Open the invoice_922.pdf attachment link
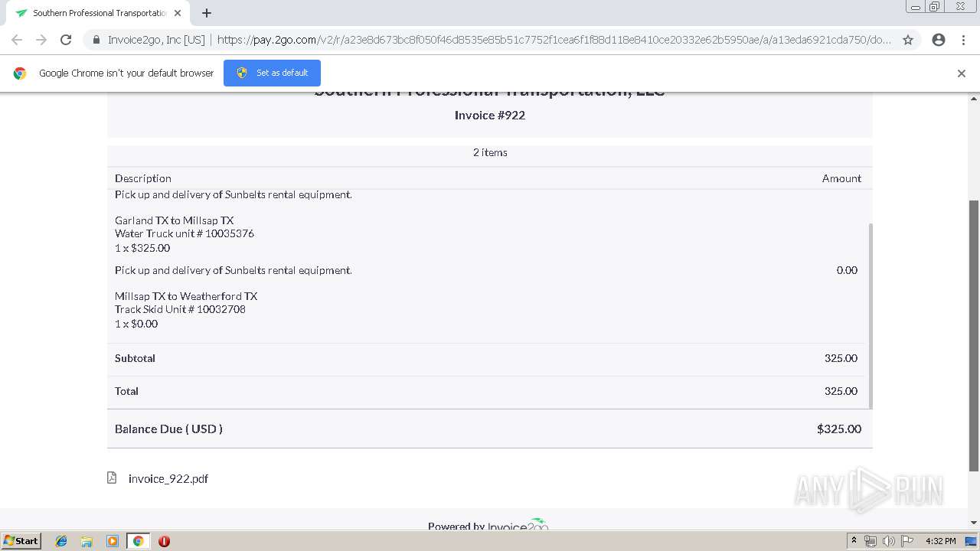980x551 pixels. pyautogui.click(x=168, y=478)
